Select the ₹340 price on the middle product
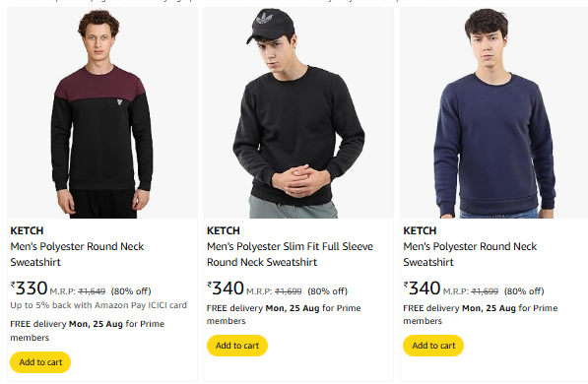The image size is (588, 384). pos(226,288)
